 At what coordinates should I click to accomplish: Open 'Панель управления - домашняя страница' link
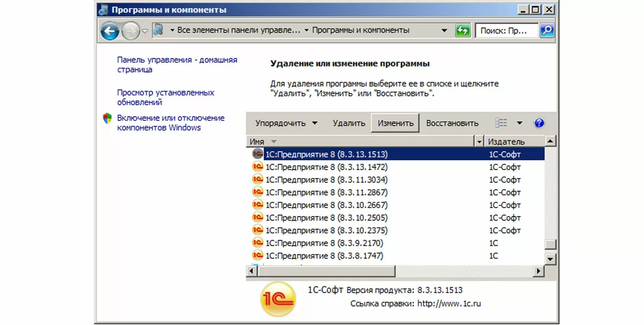177,65
